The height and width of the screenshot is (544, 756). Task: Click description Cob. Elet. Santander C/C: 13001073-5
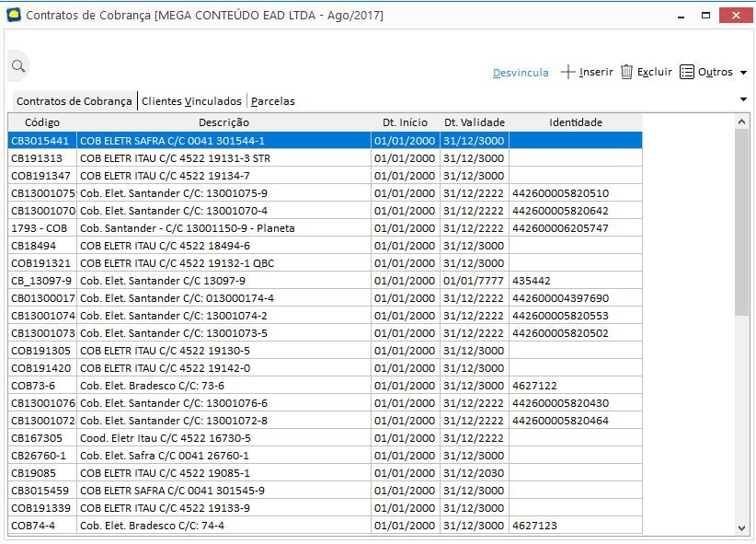(174, 333)
